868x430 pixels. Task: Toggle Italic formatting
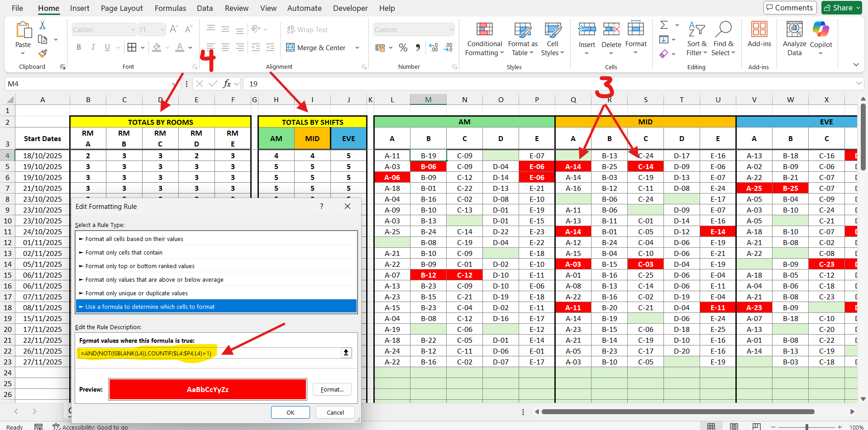(93, 47)
